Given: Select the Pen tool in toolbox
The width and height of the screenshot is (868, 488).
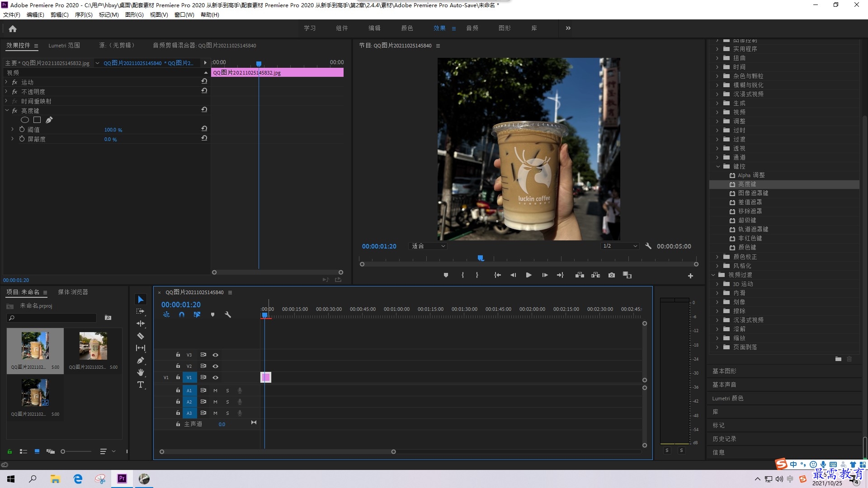Looking at the screenshot, I should 141,360.
